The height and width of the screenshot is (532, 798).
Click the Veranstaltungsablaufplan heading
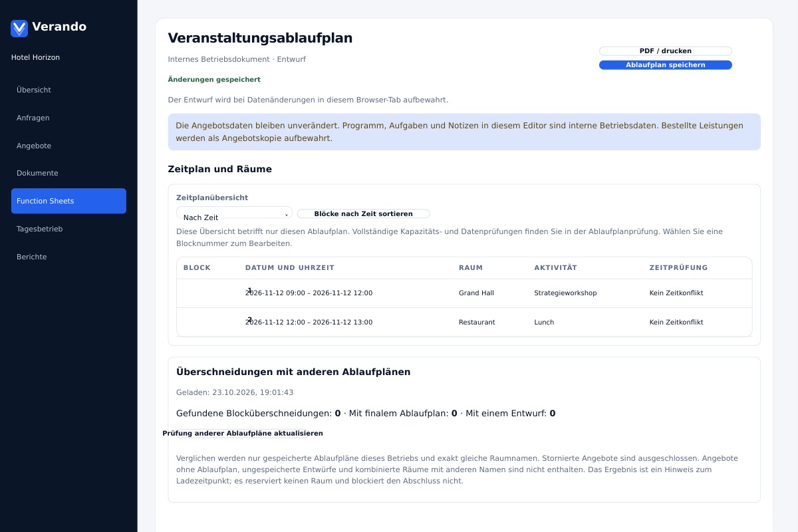pos(260,38)
